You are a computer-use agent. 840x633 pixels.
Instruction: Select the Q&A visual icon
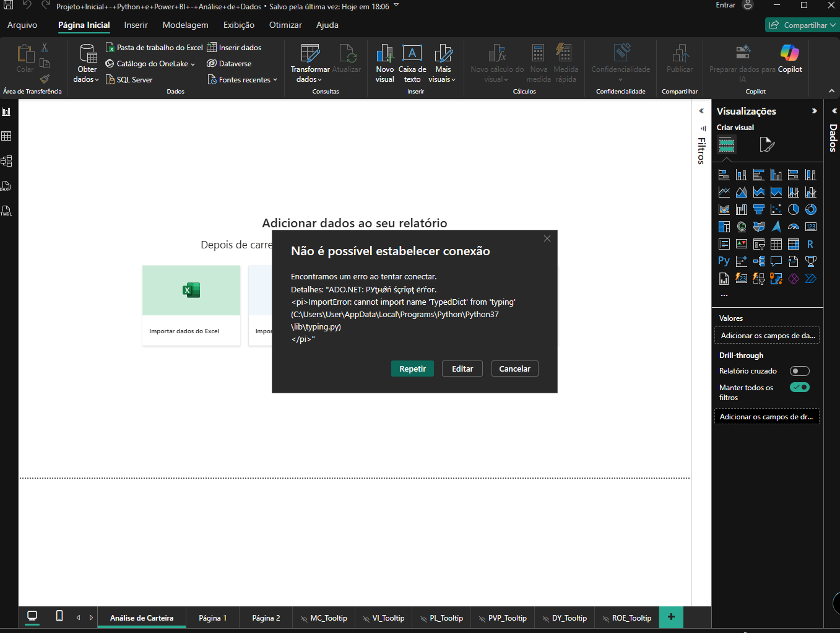tap(776, 261)
